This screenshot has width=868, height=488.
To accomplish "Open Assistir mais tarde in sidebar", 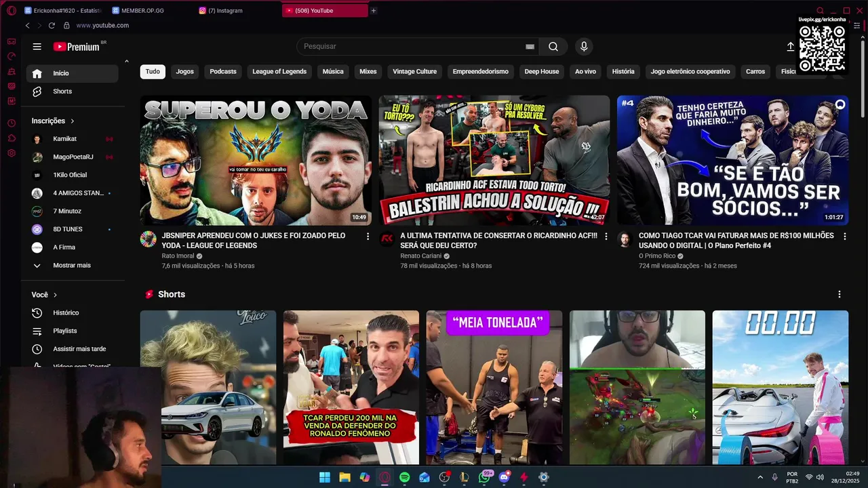I will (73, 349).
